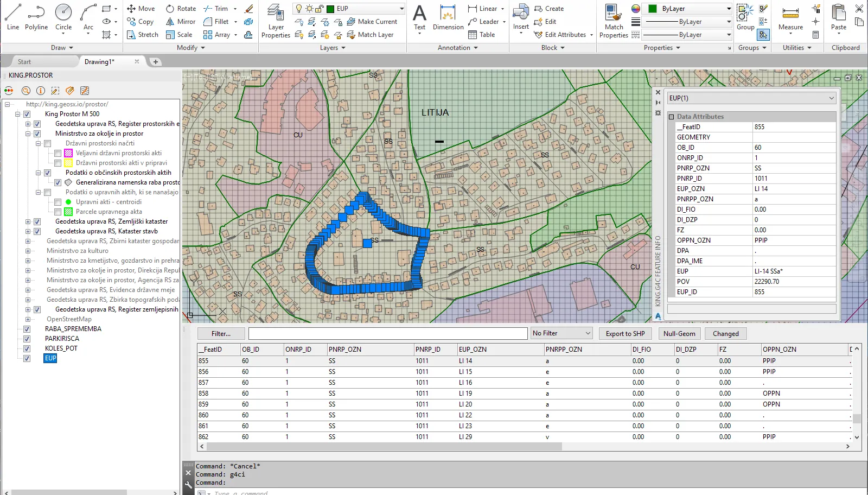
Task: Click the Rotate tool icon
Action: pyautogui.click(x=170, y=9)
